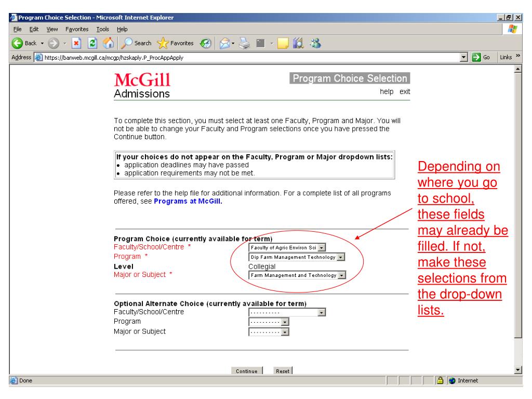Click the Collegial level value
The height and width of the screenshot is (399, 532).
(x=262, y=267)
